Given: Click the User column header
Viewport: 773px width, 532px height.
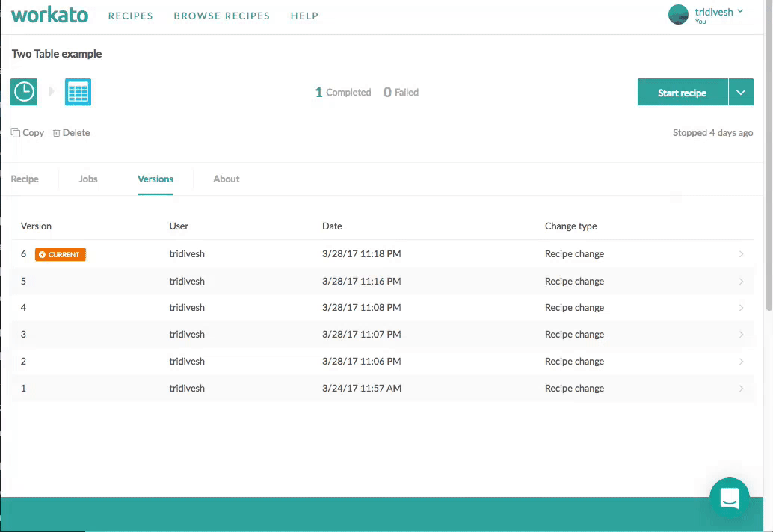Looking at the screenshot, I should point(179,226).
